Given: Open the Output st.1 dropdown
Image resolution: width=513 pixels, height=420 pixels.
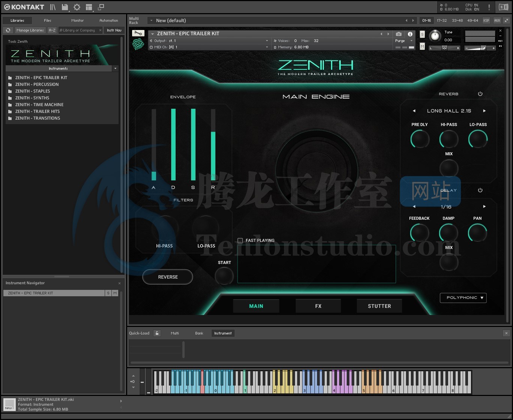Looking at the screenshot, I should (209, 40).
